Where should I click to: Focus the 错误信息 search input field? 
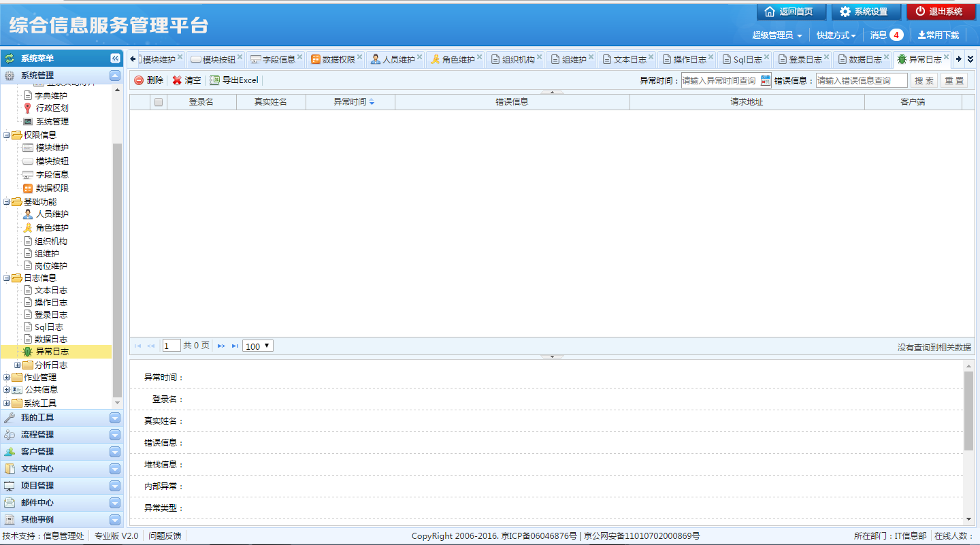(x=862, y=80)
